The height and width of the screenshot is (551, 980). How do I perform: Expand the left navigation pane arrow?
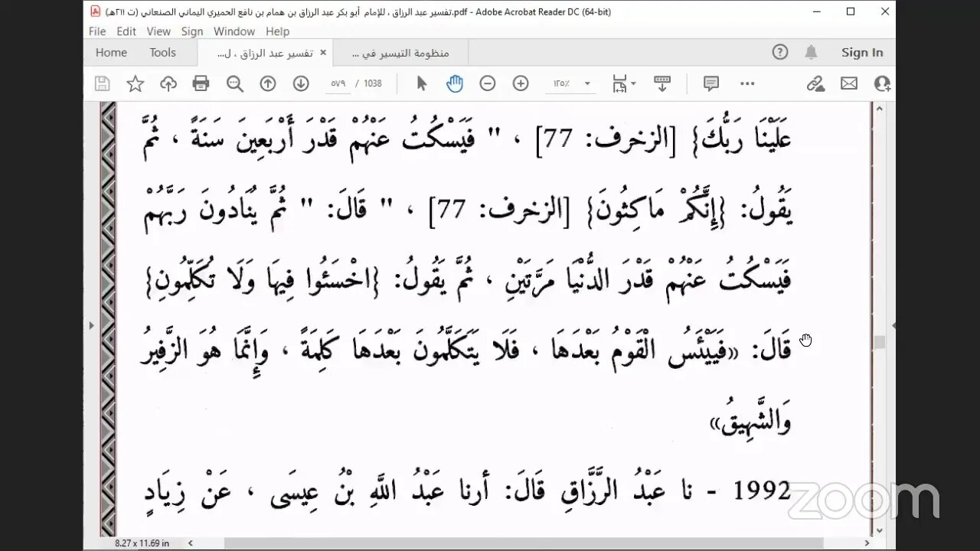(x=91, y=325)
